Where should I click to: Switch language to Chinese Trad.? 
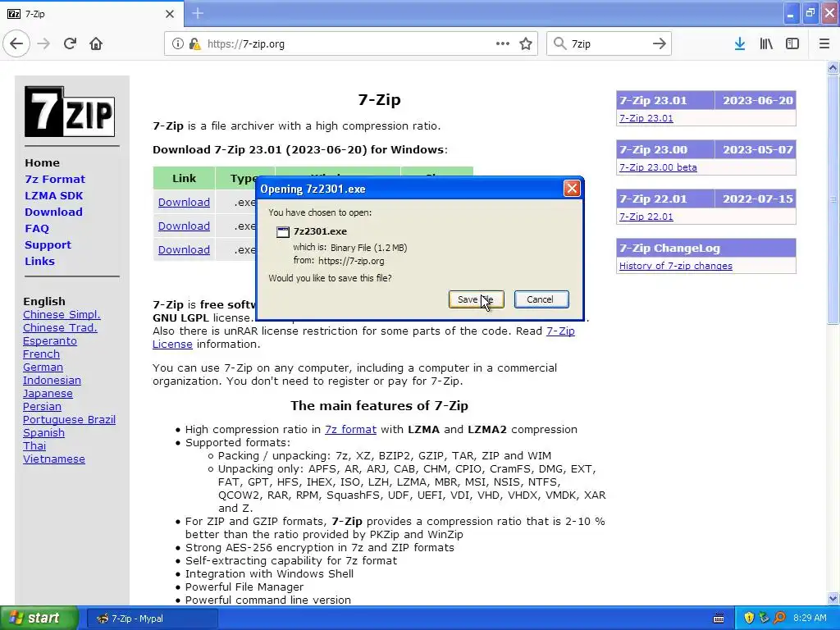(60, 328)
